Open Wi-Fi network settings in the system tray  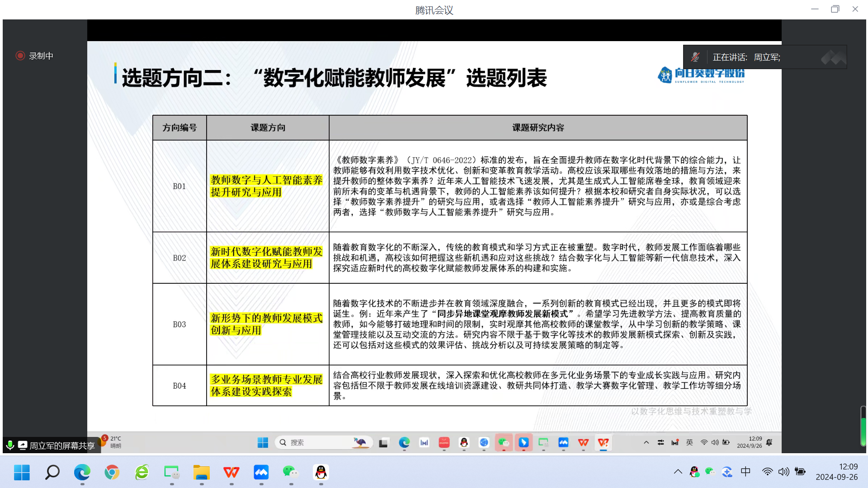767,472
